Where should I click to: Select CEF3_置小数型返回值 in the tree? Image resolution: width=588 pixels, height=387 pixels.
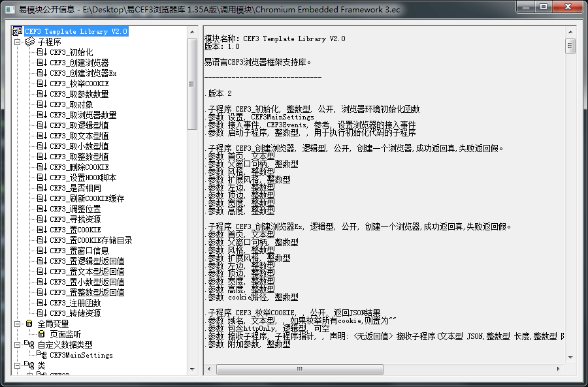pos(87,282)
